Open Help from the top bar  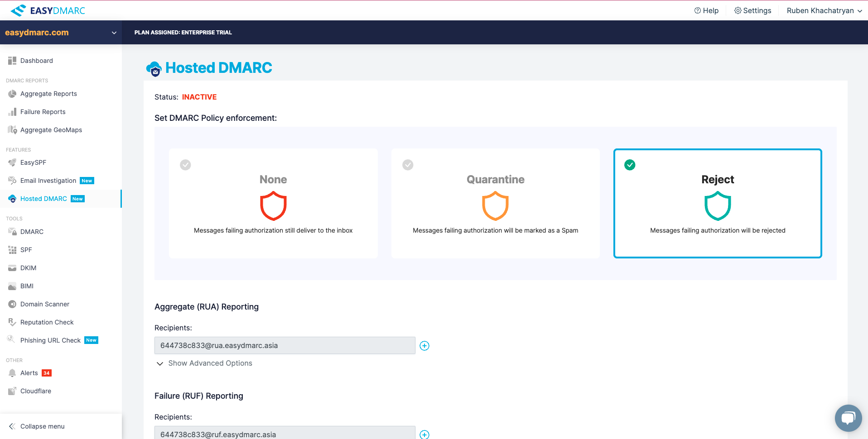706,10
